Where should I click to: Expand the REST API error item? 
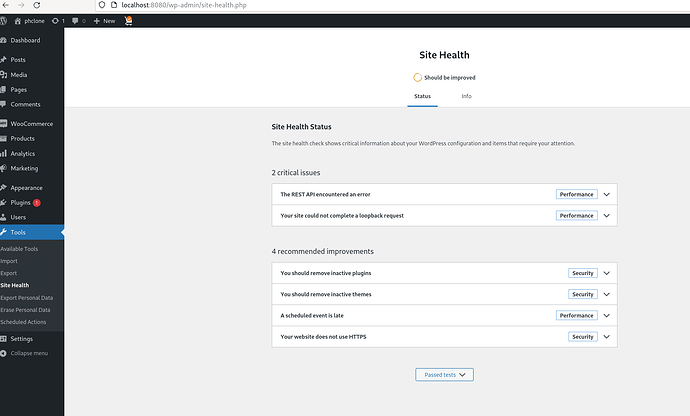click(606, 194)
